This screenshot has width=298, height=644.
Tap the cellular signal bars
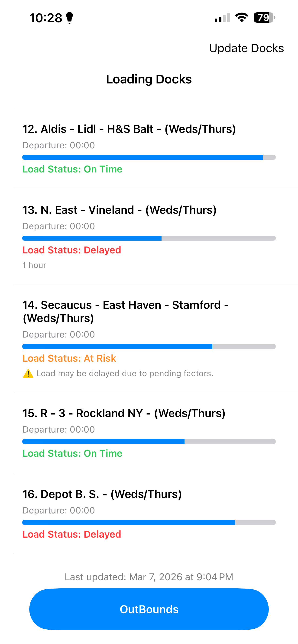coord(222,18)
